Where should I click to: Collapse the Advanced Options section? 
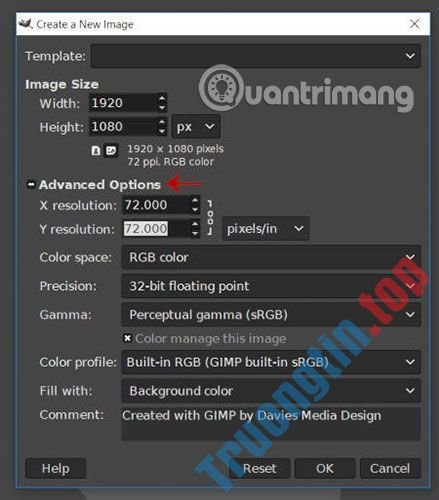click(31, 184)
